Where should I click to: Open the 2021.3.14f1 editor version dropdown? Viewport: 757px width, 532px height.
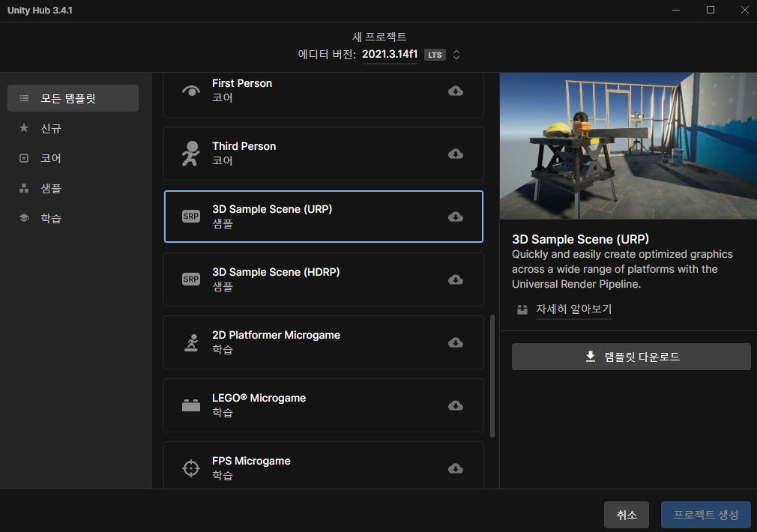click(x=390, y=54)
